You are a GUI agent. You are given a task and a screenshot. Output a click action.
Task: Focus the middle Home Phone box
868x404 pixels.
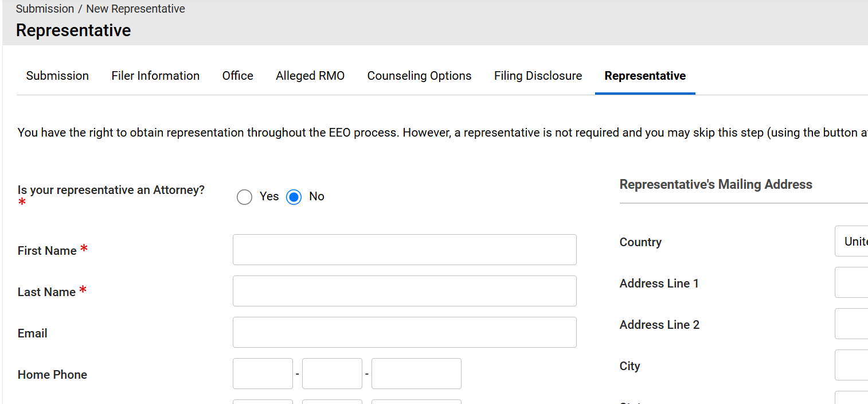(332, 374)
